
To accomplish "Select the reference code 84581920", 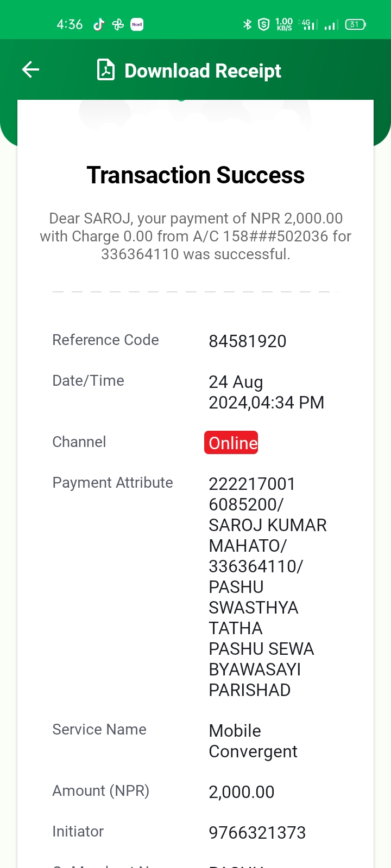I will point(248,341).
